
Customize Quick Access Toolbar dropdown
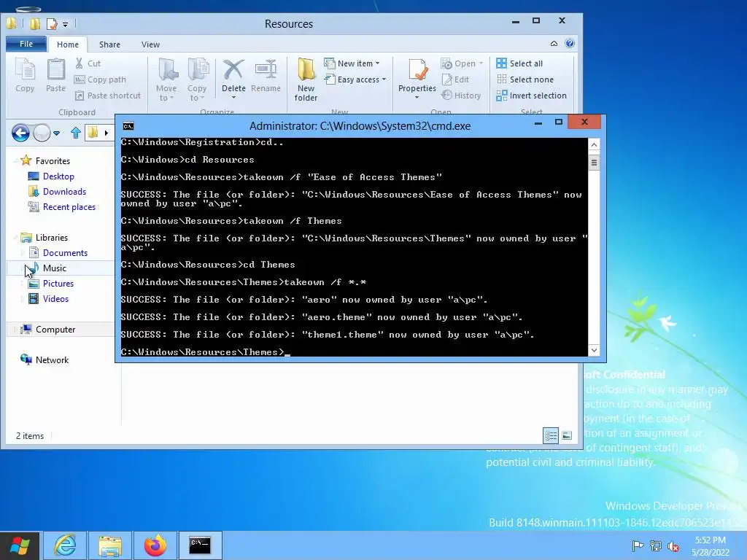coord(65,24)
